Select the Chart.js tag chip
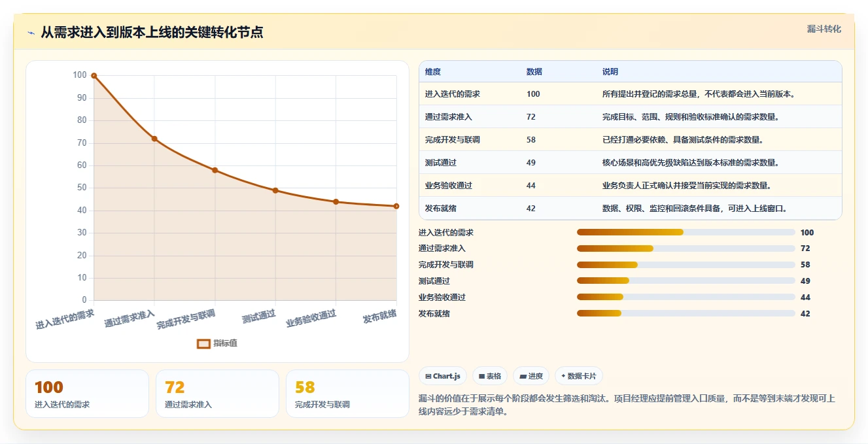The width and height of the screenshot is (868, 444). pos(443,376)
